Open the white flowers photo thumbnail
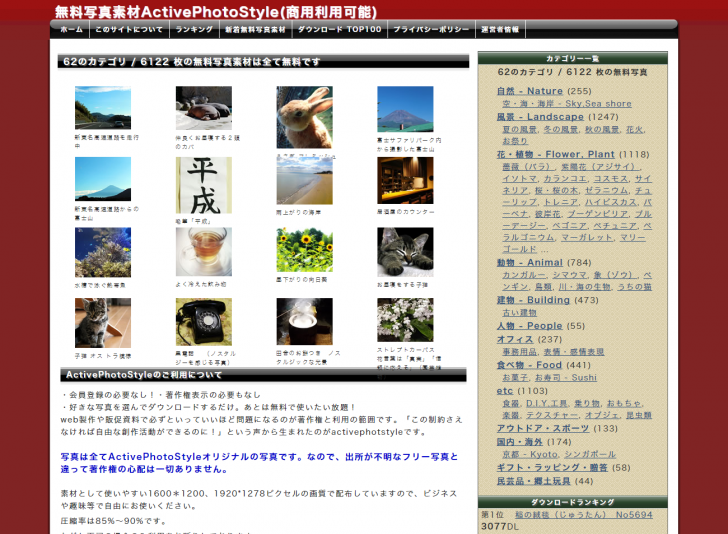The width and height of the screenshot is (728, 534). (x=405, y=320)
